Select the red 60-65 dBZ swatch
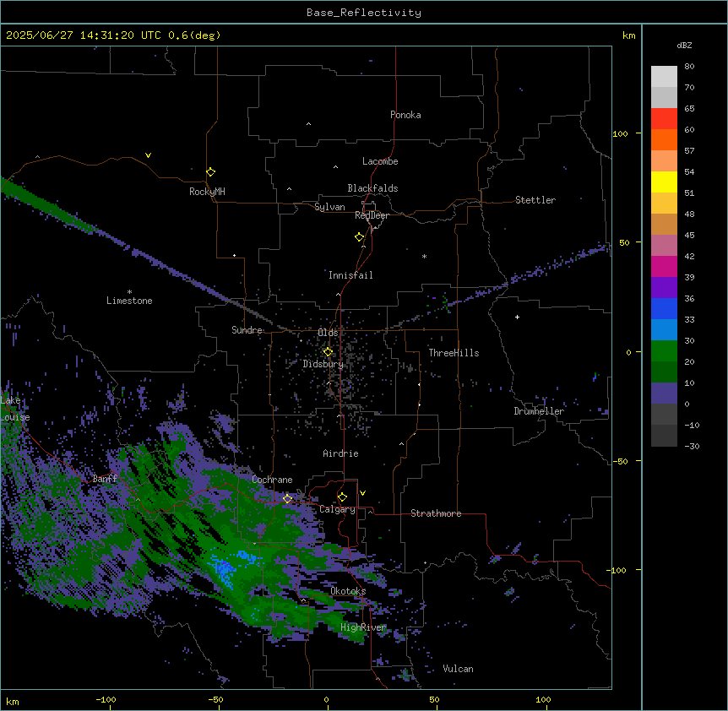The image size is (728, 711). click(x=664, y=119)
